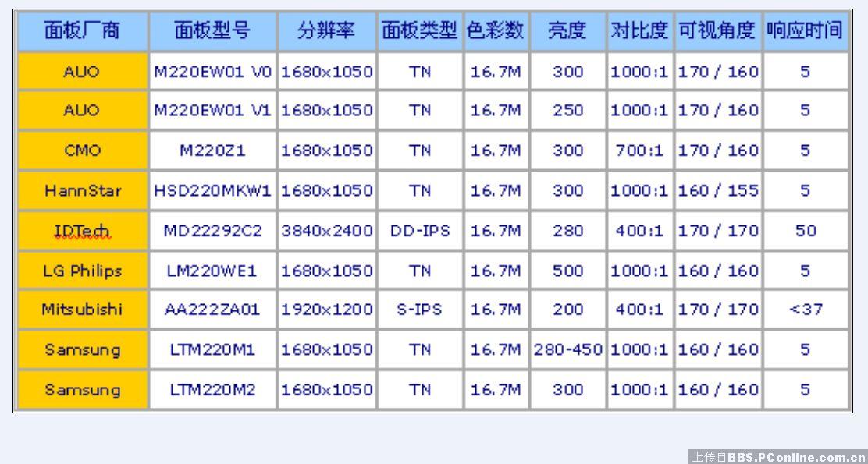Click the AUO cell in the M220EW01 V0 row
Image resolution: width=868 pixels, height=464 pixels.
click(x=83, y=71)
